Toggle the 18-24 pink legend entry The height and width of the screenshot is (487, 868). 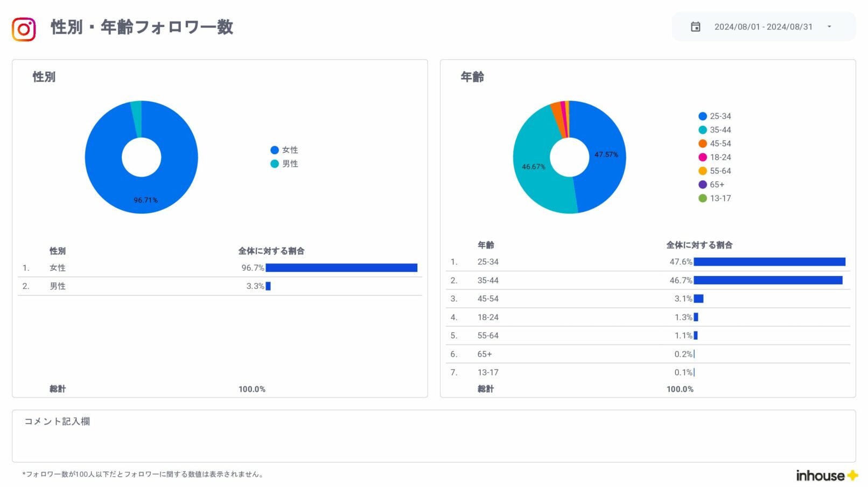click(x=701, y=157)
